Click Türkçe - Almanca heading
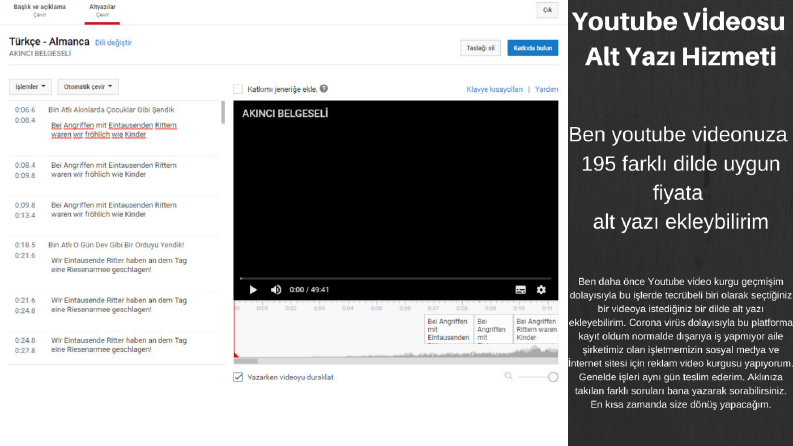 click(49, 41)
